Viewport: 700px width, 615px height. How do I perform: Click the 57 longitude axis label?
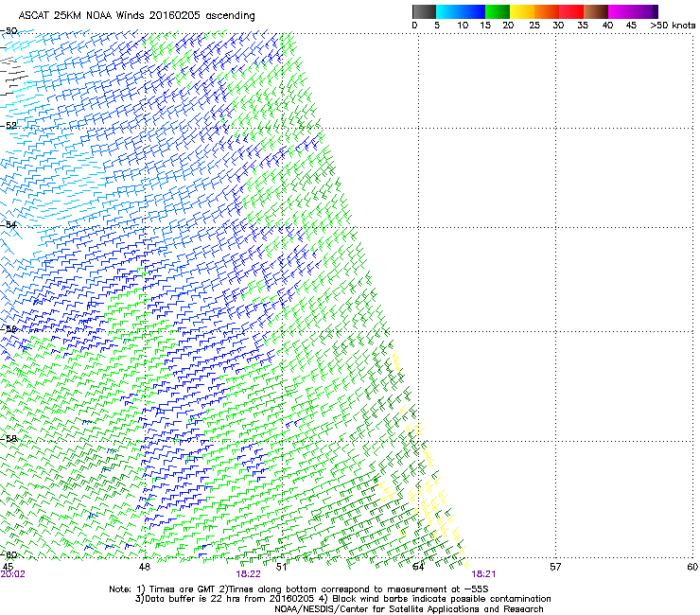(x=555, y=567)
